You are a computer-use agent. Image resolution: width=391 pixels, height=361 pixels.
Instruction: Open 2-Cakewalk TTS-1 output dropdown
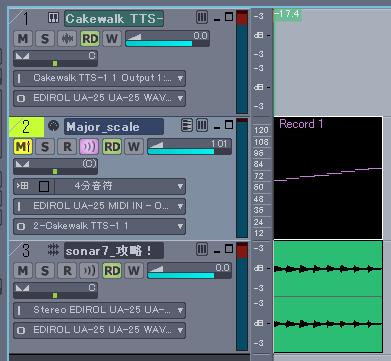click(x=99, y=226)
